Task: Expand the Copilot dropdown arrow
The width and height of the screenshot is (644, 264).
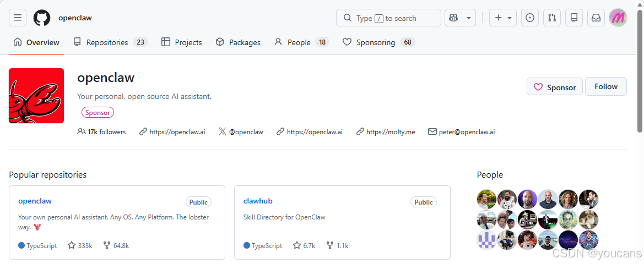Action: click(x=469, y=18)
